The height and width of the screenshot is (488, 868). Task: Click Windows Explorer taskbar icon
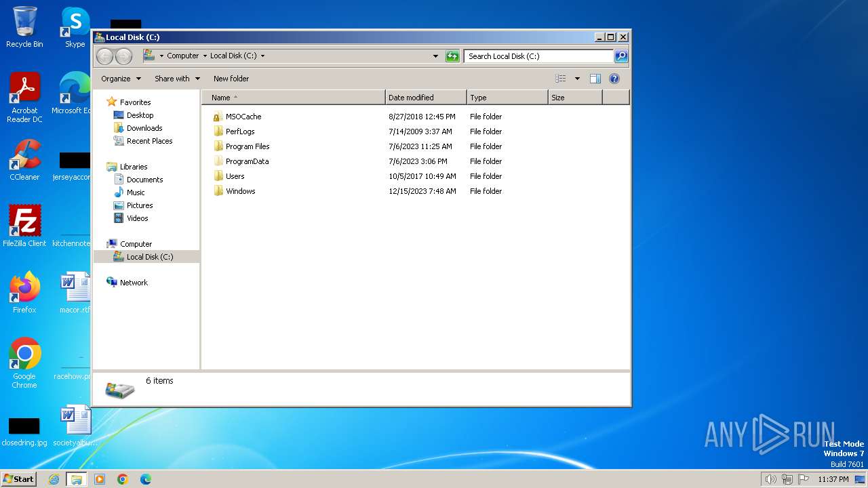pos(76,479)
